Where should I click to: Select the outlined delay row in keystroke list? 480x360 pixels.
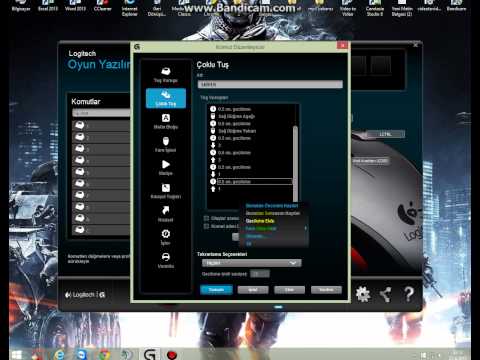[255, 182]
